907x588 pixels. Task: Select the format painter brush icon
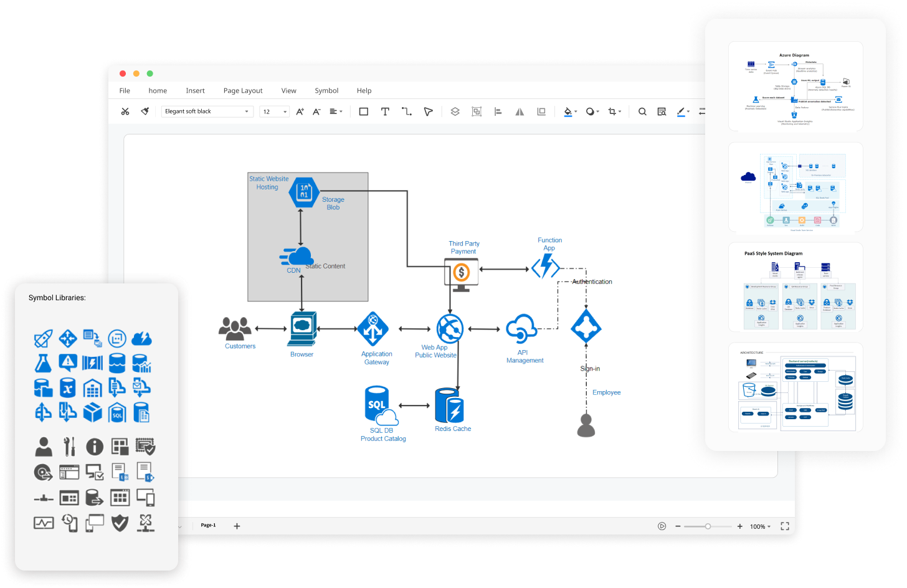pyautogui.click(x=145, y=111)
